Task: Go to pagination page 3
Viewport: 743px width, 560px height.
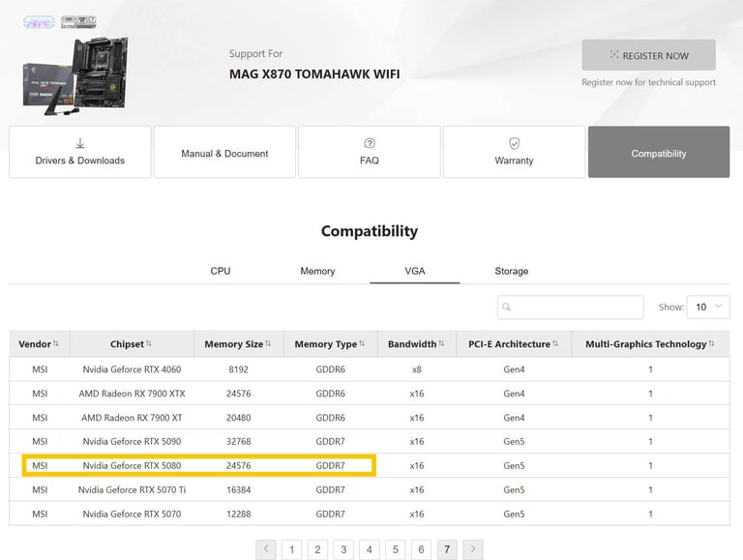Action: point(343,549)
